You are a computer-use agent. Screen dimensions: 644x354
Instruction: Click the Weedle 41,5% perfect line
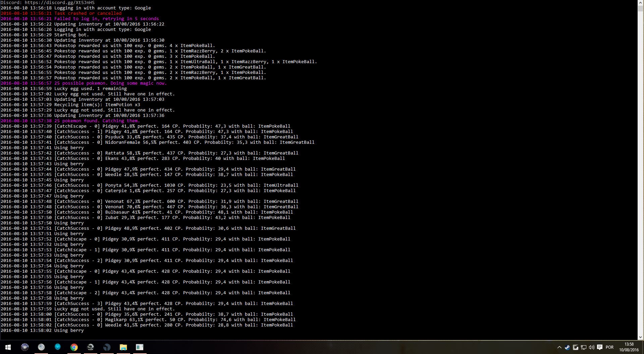pos(147,325)
